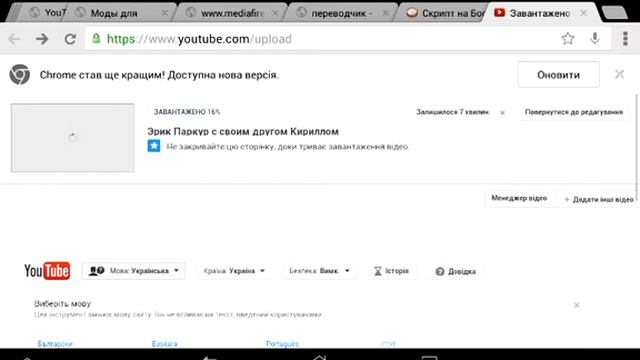Select Български language link
Viewport: 640px width, 360px height.
[x=55, y=344]
